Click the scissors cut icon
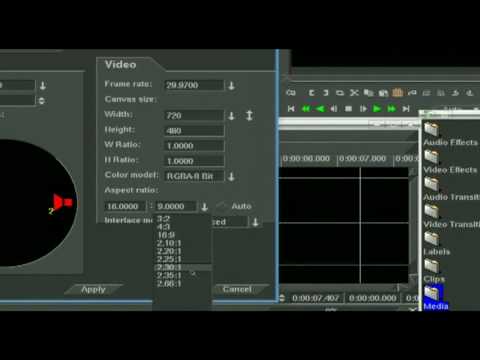The width and height of the screenshot is (480, 360). pyautogui.click(x=354, y=93)
